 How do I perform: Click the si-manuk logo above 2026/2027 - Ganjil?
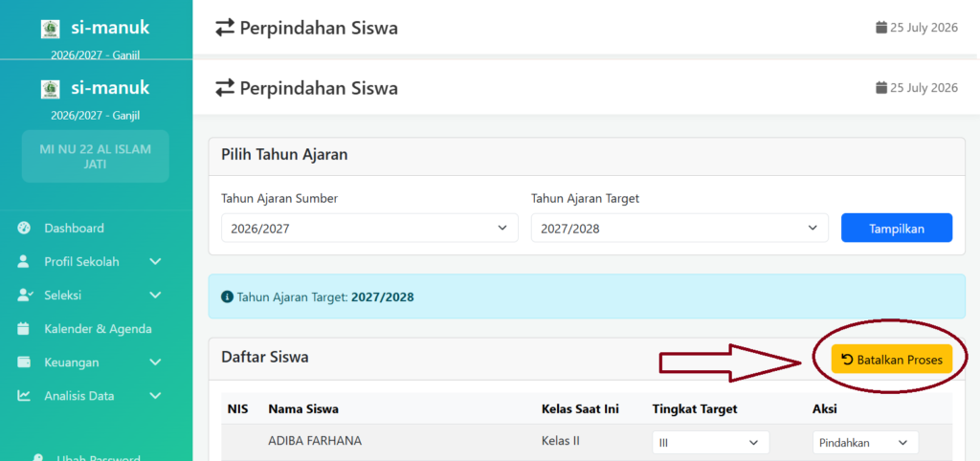click(50, 89)
